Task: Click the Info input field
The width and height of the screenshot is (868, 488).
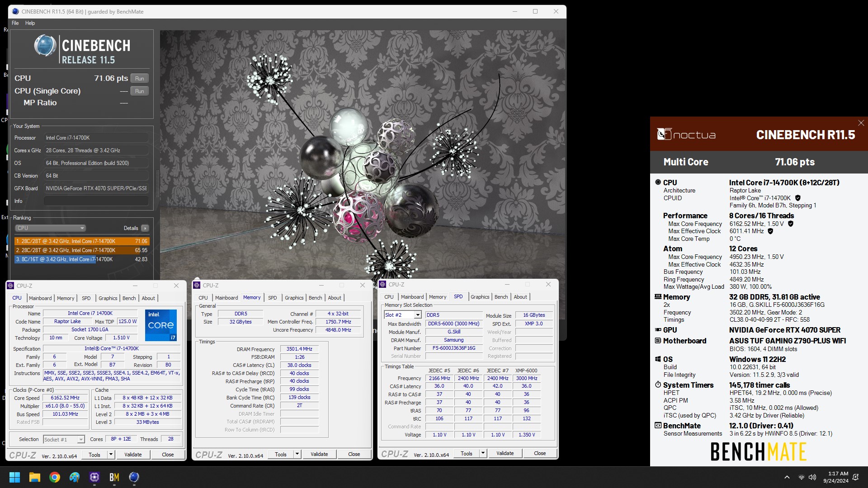Action: coord(96,201)
